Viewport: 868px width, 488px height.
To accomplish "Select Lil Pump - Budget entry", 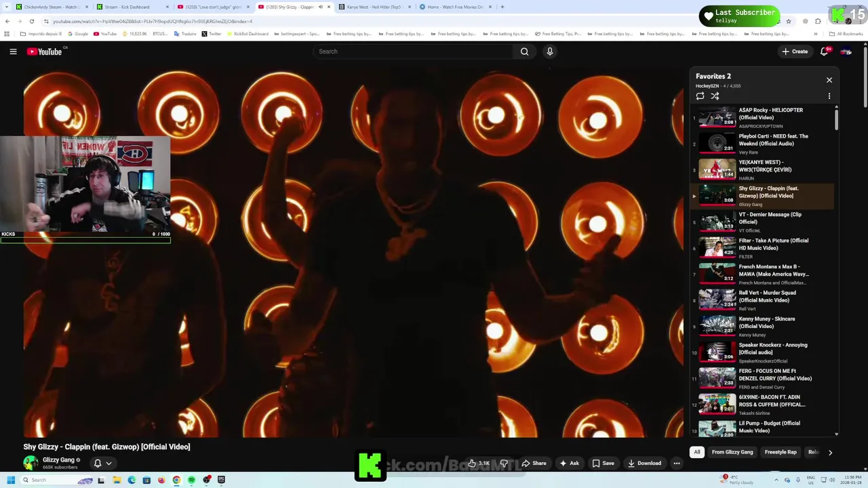I will coord(762,428).
